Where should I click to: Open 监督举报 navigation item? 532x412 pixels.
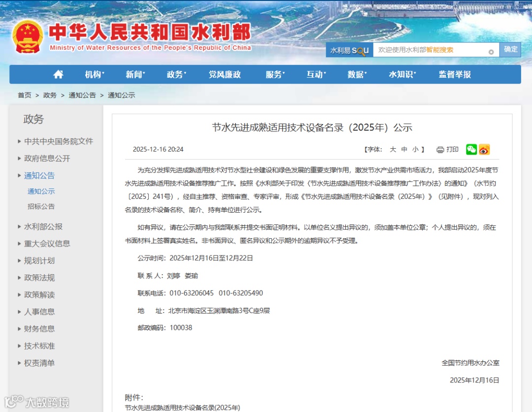455,74
